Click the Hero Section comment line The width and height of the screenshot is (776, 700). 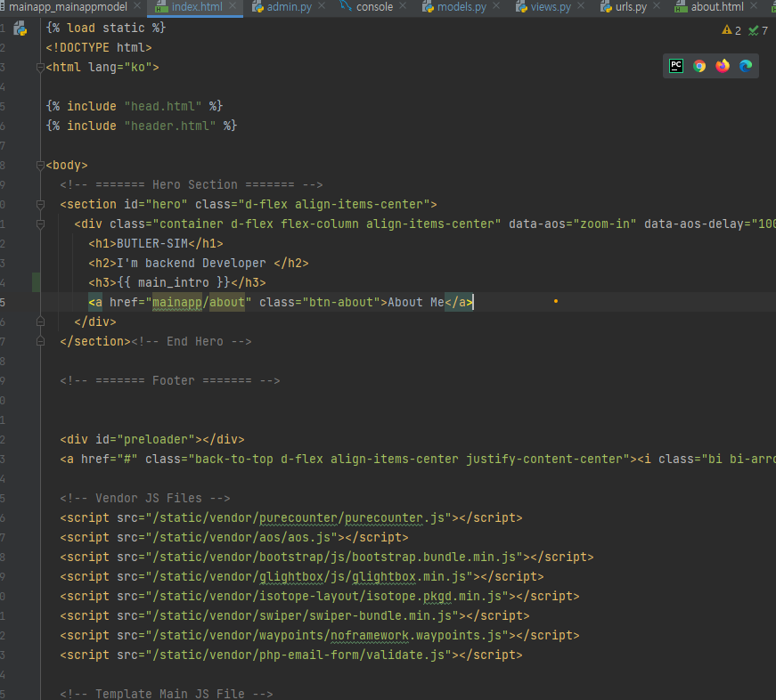click(191, 185)
